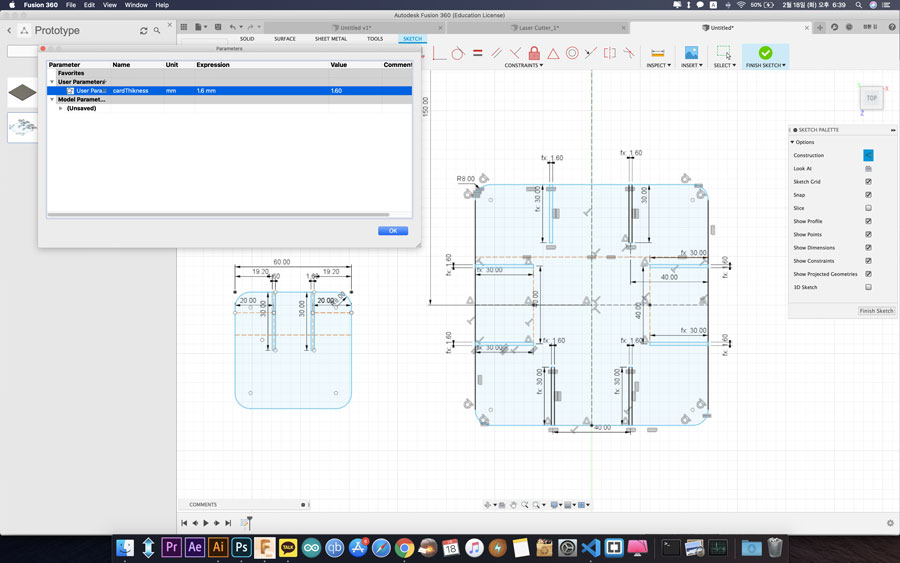
Task: Click the blue Construction swatch in Sketch Palette
Action: [868, 155]
